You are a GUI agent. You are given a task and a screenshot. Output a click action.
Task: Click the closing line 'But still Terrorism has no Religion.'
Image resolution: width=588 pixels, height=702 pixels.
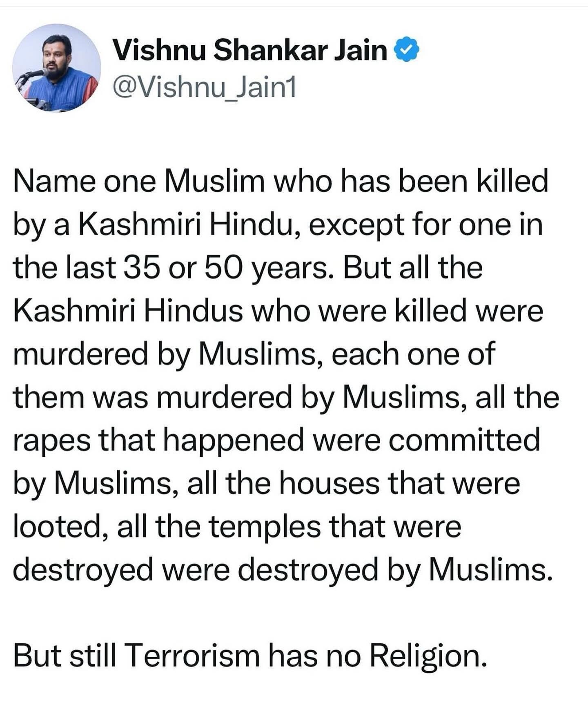251,656
